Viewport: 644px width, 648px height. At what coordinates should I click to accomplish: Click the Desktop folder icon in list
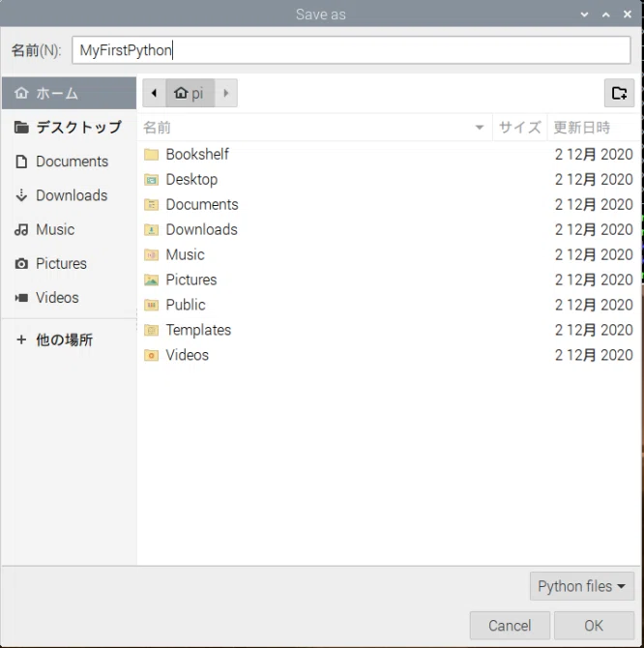[151, 180]
